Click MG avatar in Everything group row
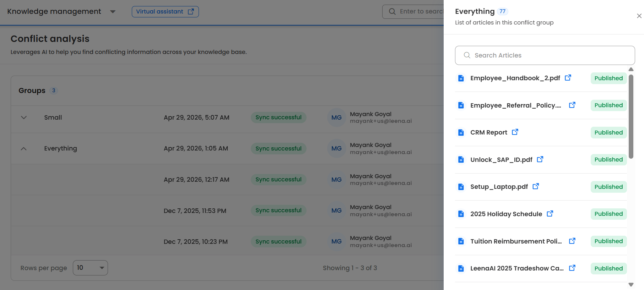 tap(336, 148)
